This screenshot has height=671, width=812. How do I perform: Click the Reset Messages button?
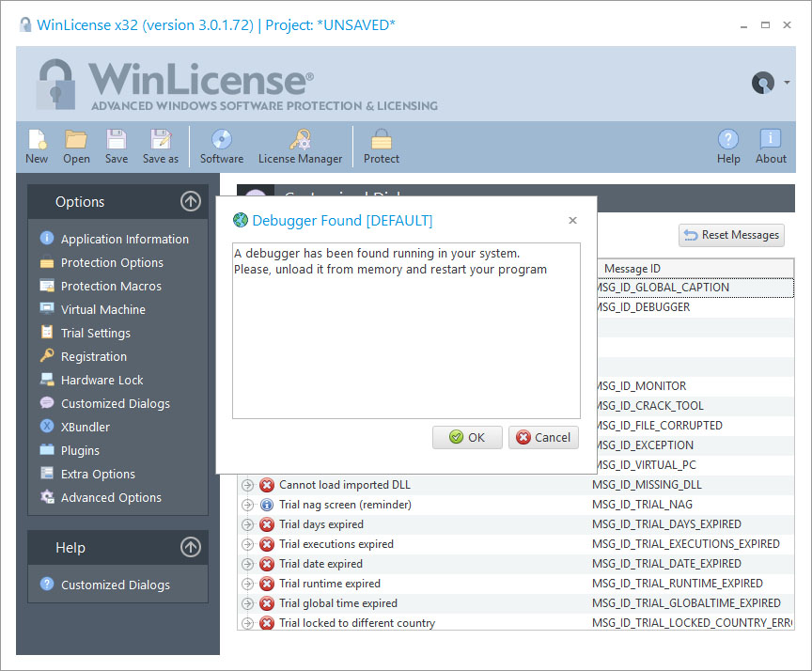point(731,235)
